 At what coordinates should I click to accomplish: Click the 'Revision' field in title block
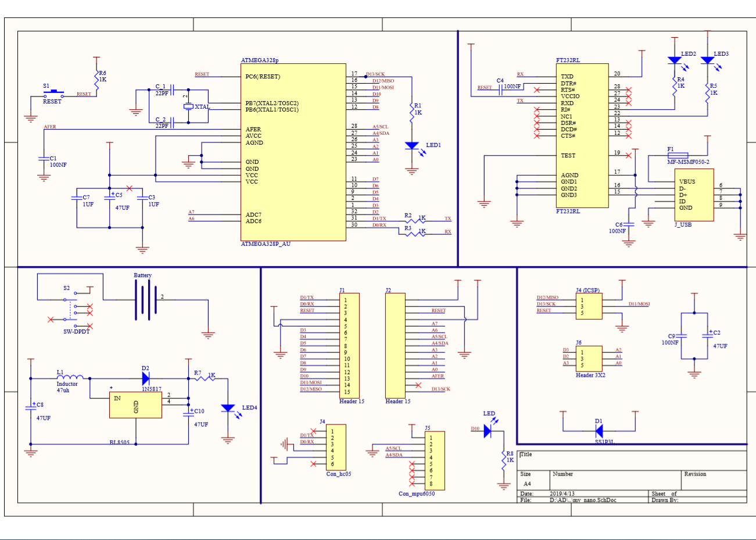[x=695, y=474]
